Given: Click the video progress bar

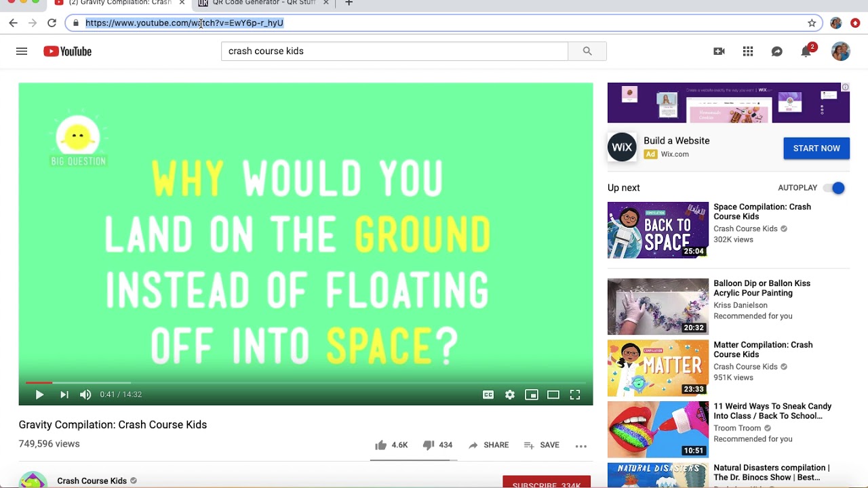Looking at the screenshot, I should 306,383.
